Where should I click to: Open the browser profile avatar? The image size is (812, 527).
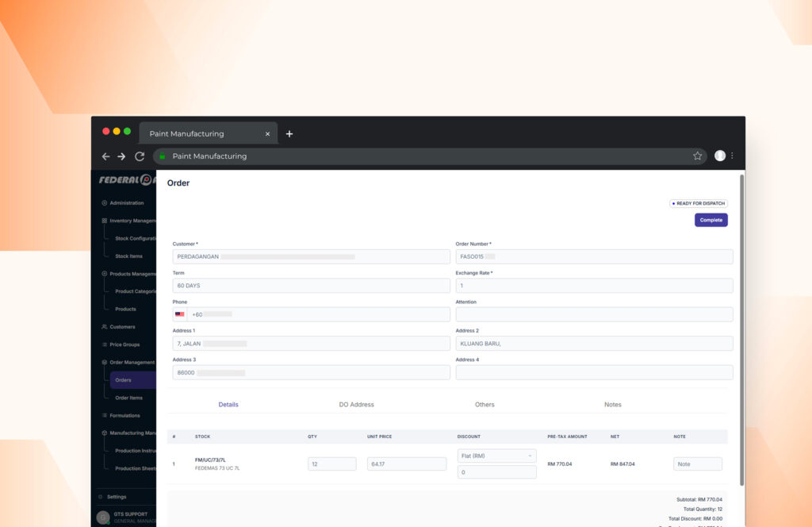(720, 156)
